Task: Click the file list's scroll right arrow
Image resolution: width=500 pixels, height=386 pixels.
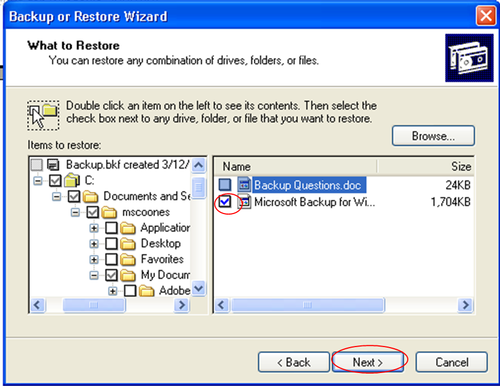Action: click(x=465, y=305)
